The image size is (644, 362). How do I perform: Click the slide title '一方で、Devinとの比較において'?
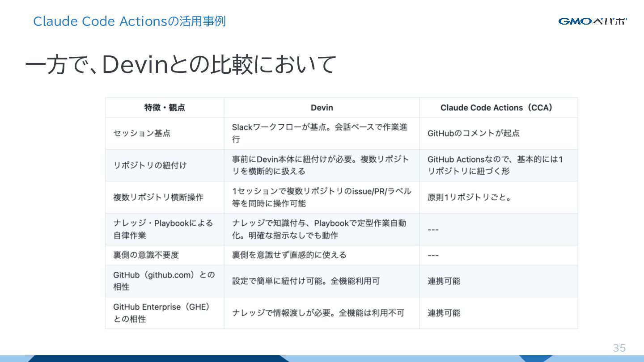[180, 65]
